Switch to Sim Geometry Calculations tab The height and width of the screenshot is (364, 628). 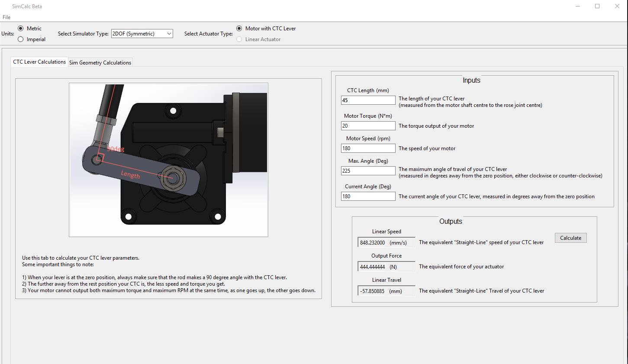coord(100,62)
